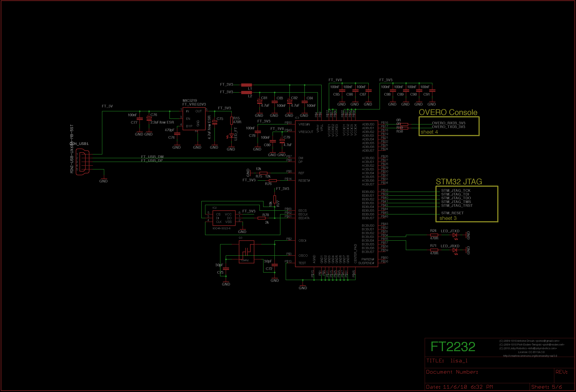Select the R77 10k resistor symbol

(275, 199)
